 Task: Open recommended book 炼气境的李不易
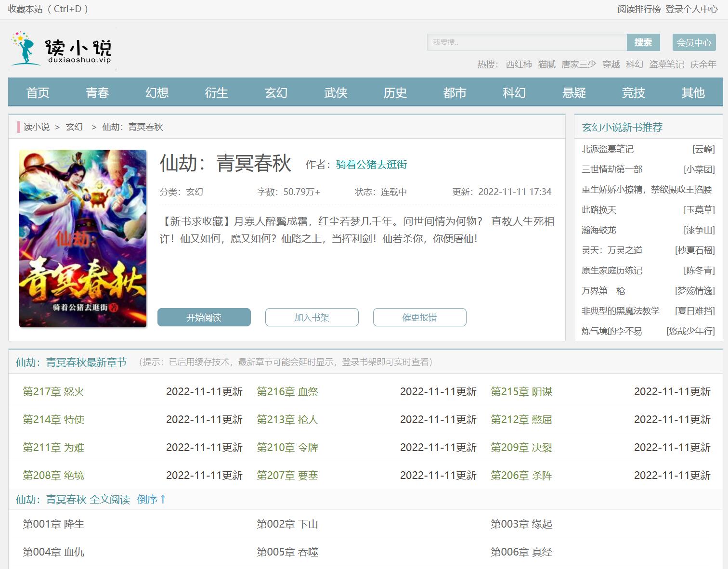611,331
